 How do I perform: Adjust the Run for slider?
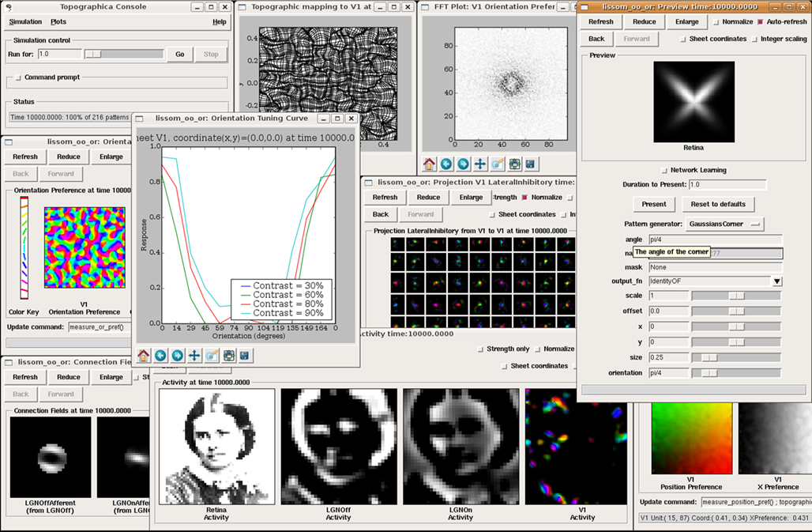(124, 55)
